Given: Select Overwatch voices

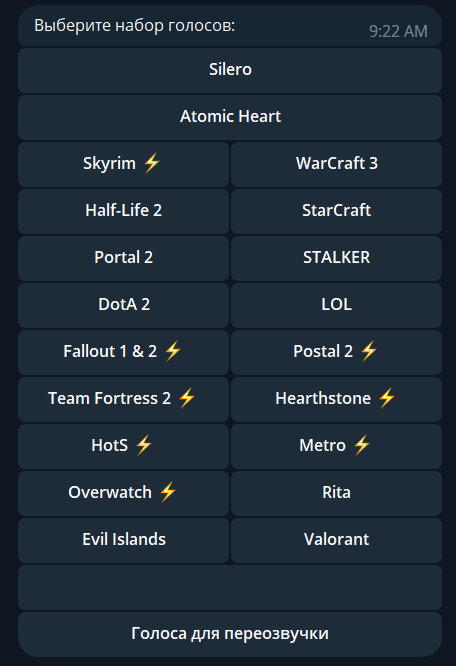Looking at the screenshot, I should pyautogui.click(x=124, y=493).
